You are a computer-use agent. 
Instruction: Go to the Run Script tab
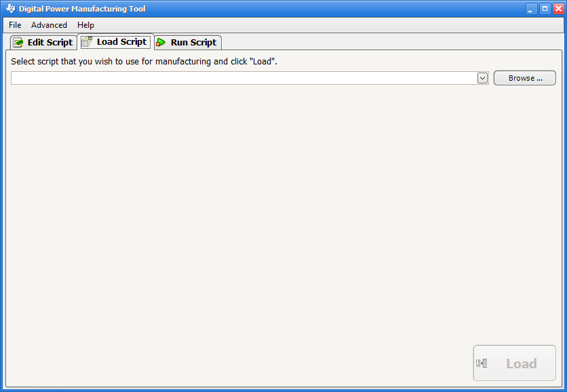tap(193, 43)
